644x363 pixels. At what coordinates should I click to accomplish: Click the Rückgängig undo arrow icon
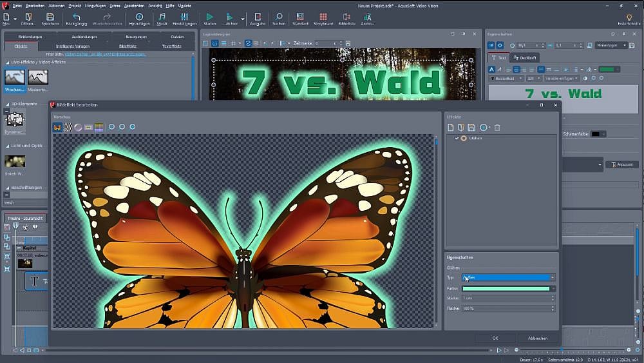(77, 17)
